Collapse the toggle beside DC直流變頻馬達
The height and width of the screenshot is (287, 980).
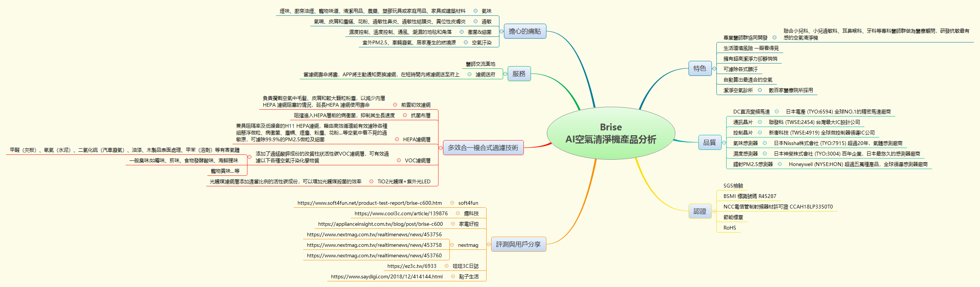[777, 111]
